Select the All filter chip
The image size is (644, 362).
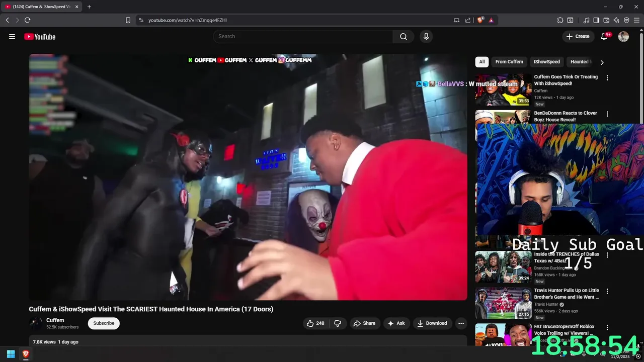click(482, 62)
